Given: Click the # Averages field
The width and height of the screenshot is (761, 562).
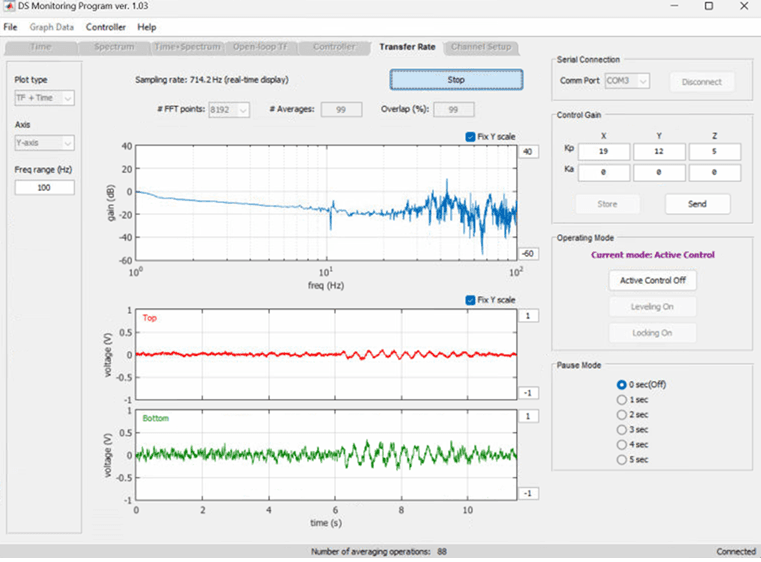Looking at the screenshot, I should click(x=341, y=110).
